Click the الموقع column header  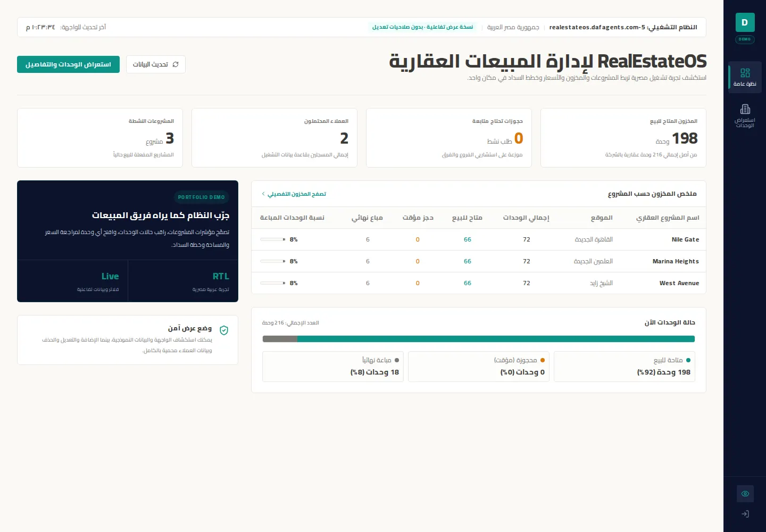602,218
